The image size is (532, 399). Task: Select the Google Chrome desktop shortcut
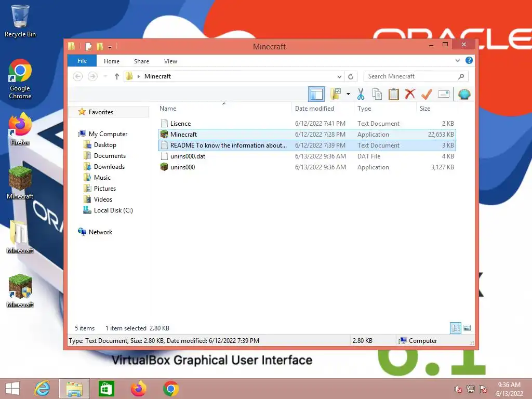coord(20,79)
